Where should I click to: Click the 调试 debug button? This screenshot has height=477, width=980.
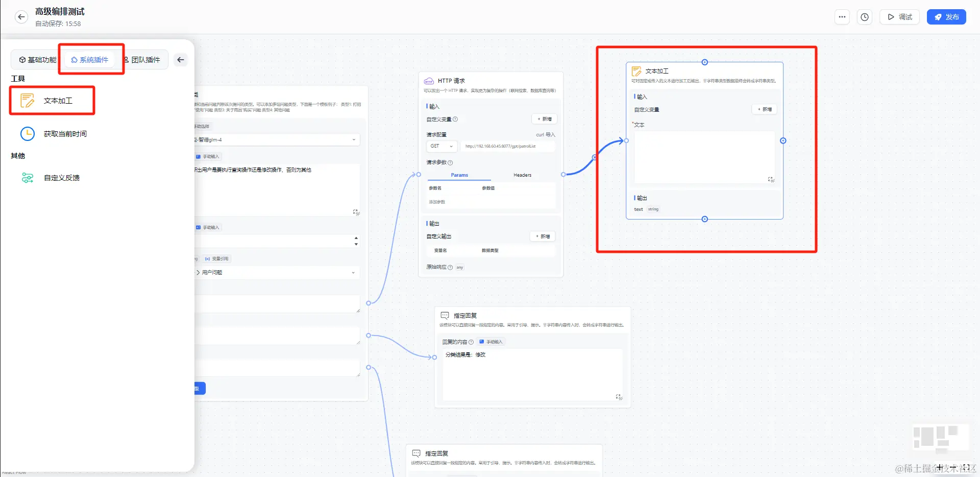coord(900,17)
